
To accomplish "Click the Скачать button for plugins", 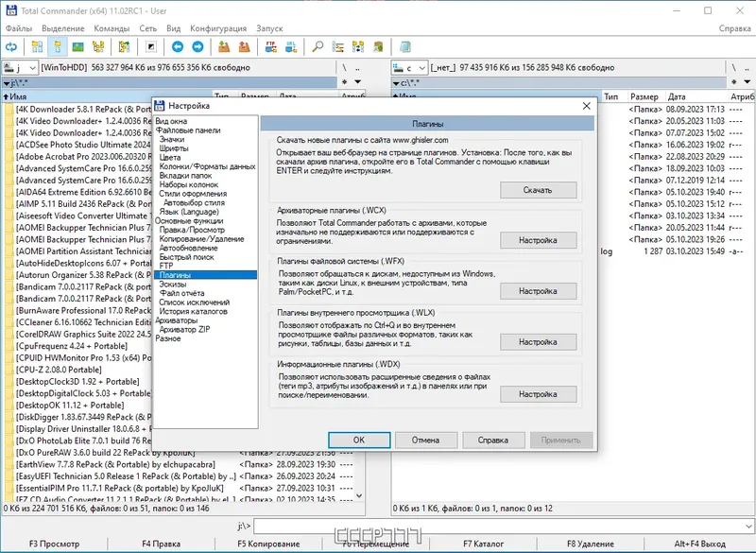I will (538, 191).
